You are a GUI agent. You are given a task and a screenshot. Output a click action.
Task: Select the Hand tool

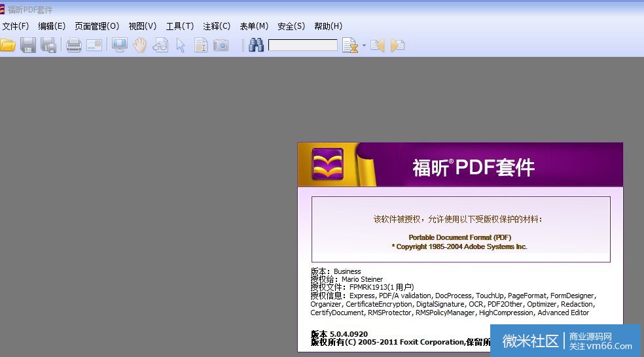tap(139, 45)
